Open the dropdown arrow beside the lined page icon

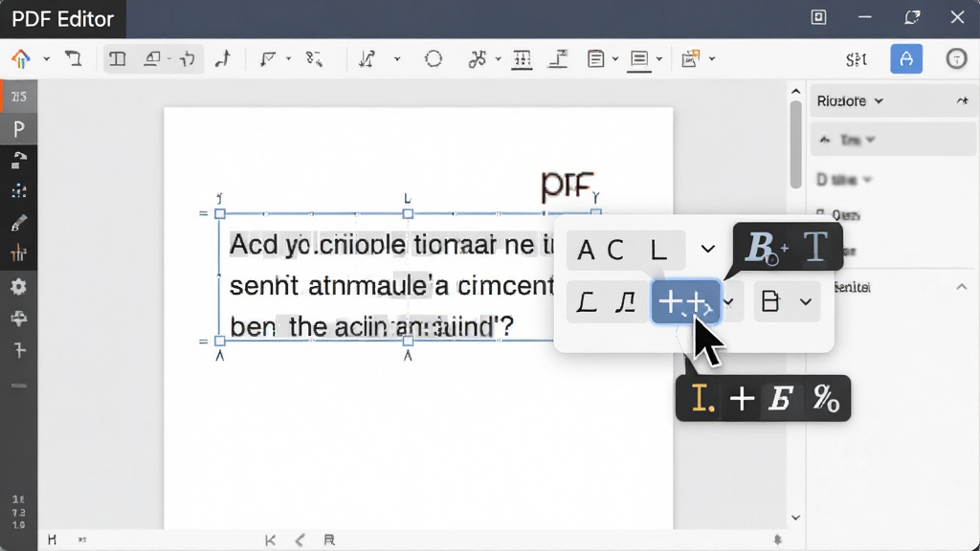tap(615, 59)
